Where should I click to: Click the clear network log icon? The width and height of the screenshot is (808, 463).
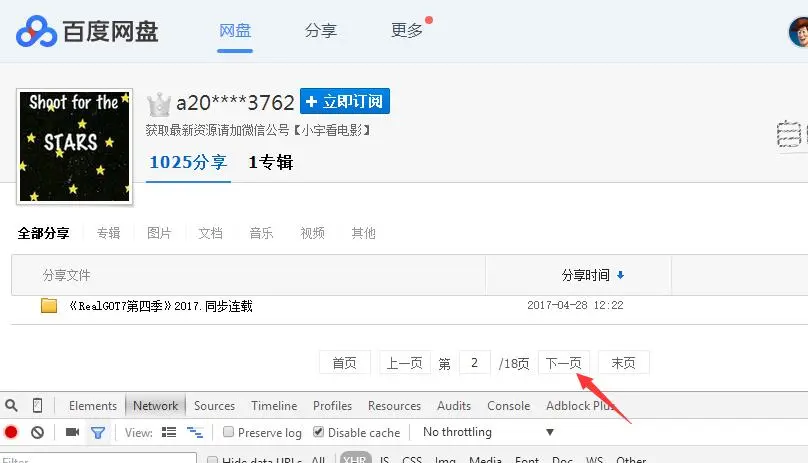(37, 432)
